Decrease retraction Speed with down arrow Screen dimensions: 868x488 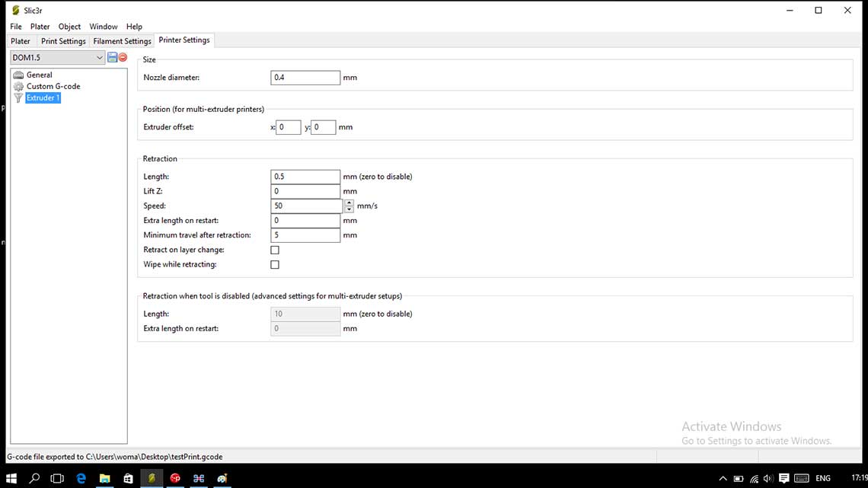(349, 209)
